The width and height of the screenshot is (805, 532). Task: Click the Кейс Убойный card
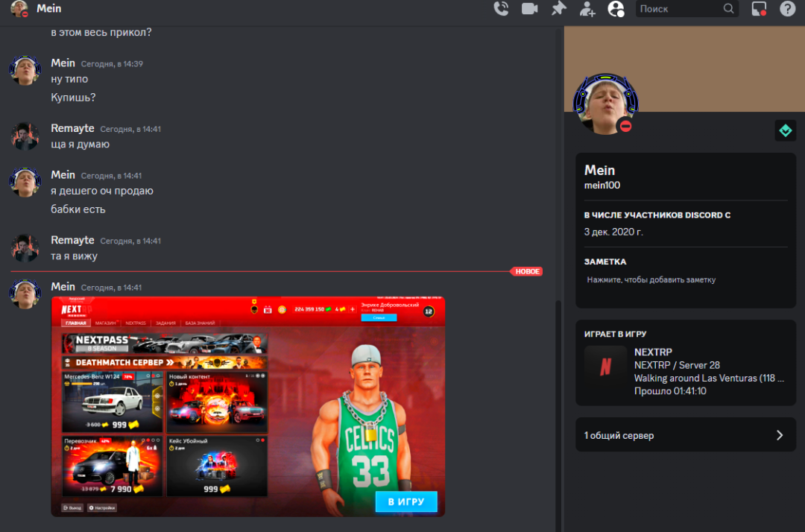pos(217,466)
